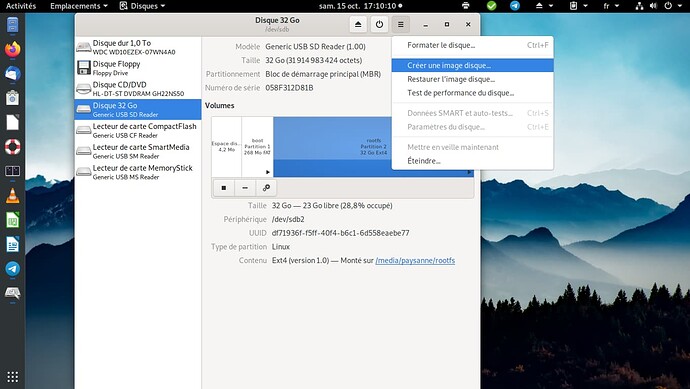Click the power off disk button in header
The width and height of the screenshot is (690, 389).
tap(379, 25)
